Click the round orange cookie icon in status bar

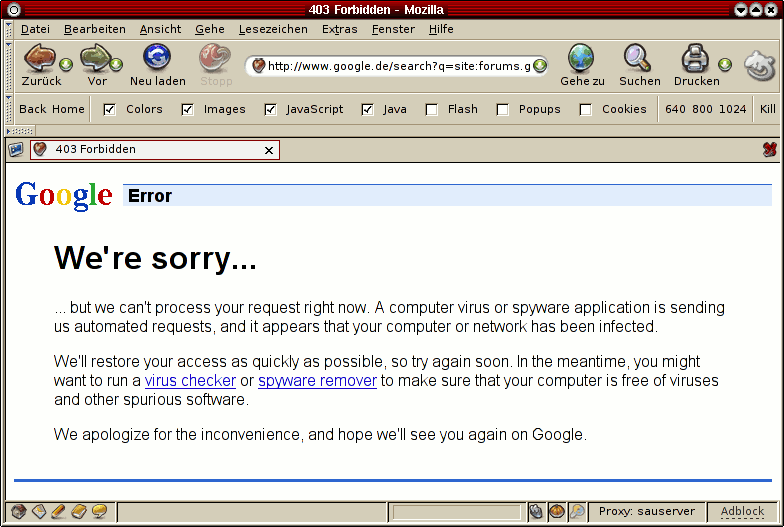[556, 512]
